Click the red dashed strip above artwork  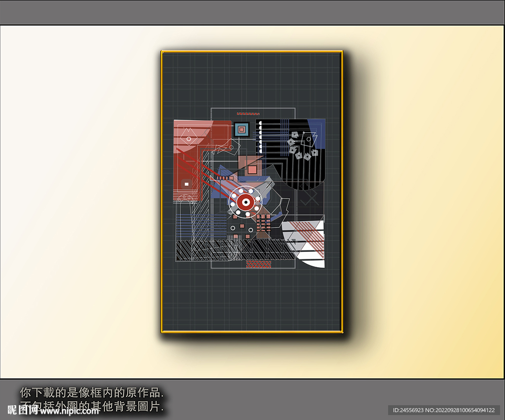(248, 113)
